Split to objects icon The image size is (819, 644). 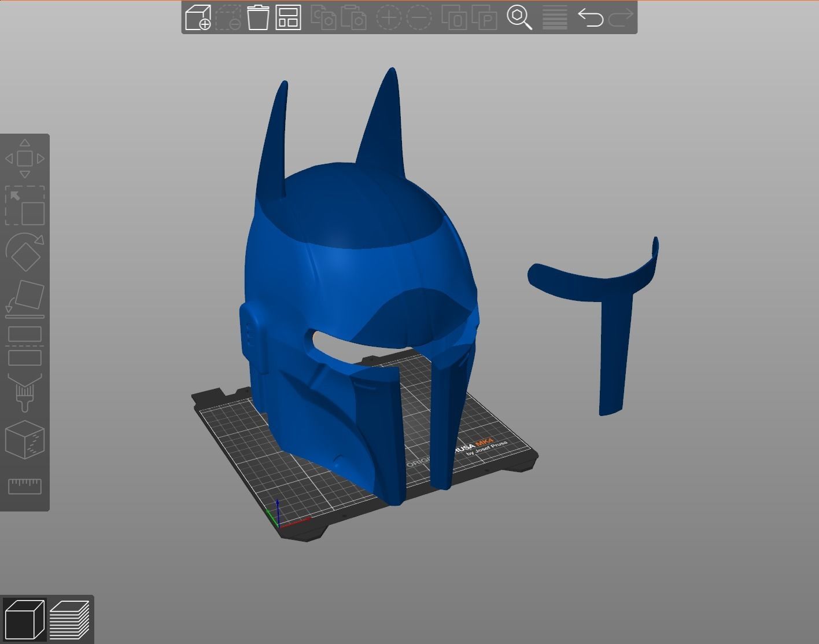point(454,17)
